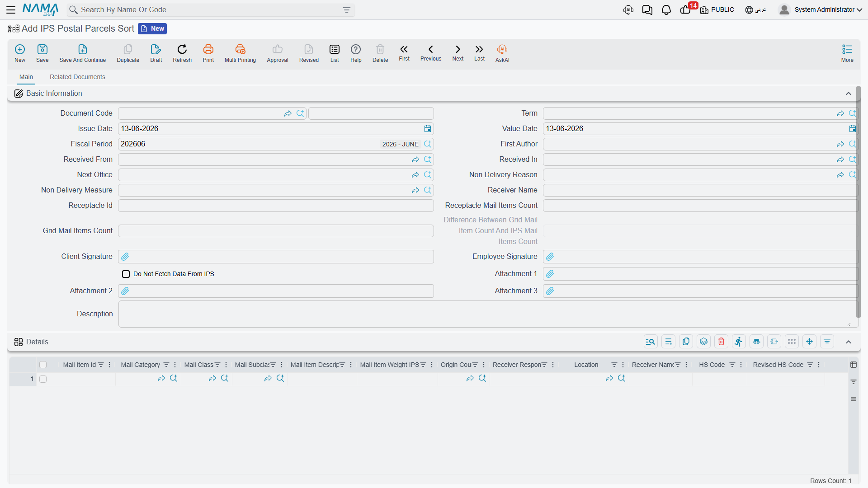Click into the Receptacle Id field
The image size is (868, 488).
pos(276,206)
